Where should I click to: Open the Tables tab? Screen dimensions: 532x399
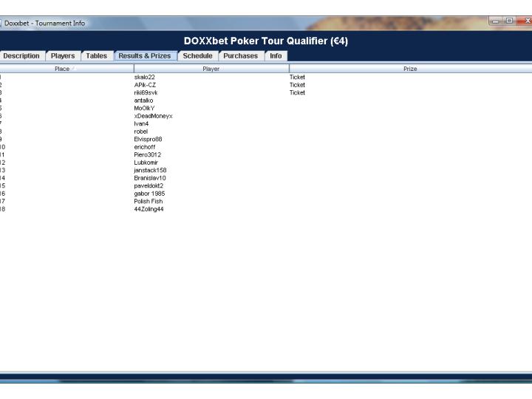click(x=96, y=56)
